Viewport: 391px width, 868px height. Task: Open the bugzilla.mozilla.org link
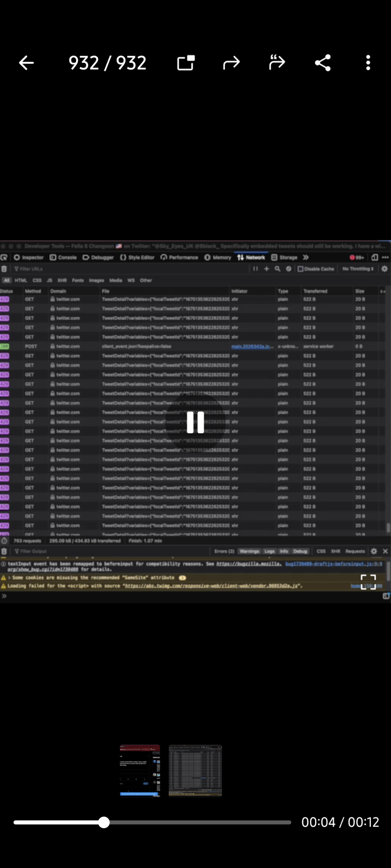(249, 564)
